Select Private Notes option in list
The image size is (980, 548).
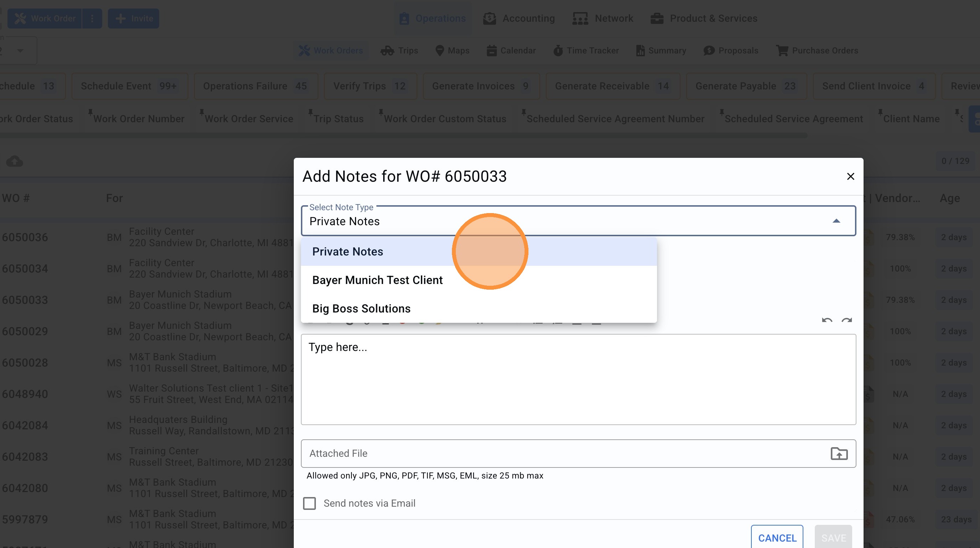tap(347, 252)
